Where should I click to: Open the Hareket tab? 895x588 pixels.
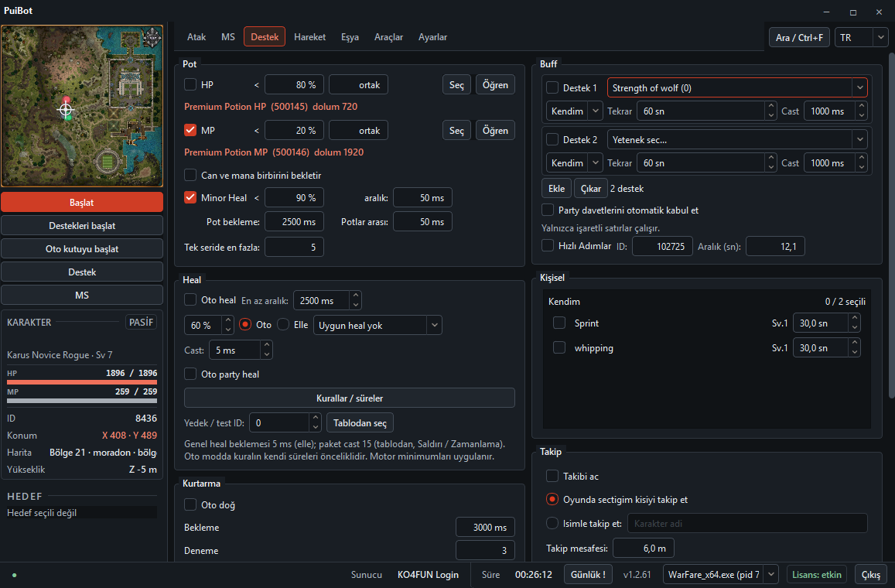(310, 37)
